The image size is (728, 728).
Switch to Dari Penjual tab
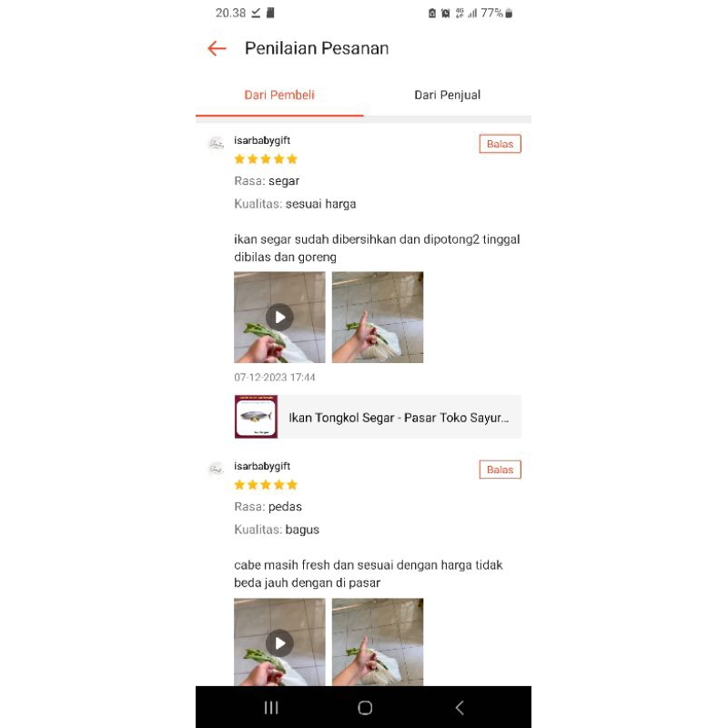coord(447,96)
